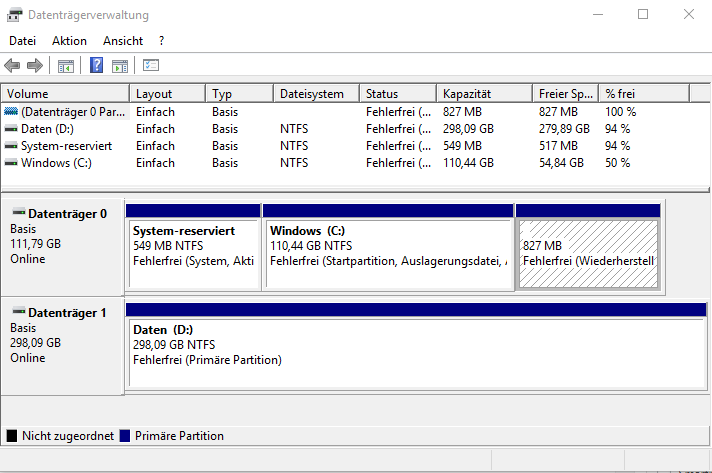The height and width of the screenshot is (473, 712).
Task: Click the drive icon of Windows (C:) row
Action: 11,163
